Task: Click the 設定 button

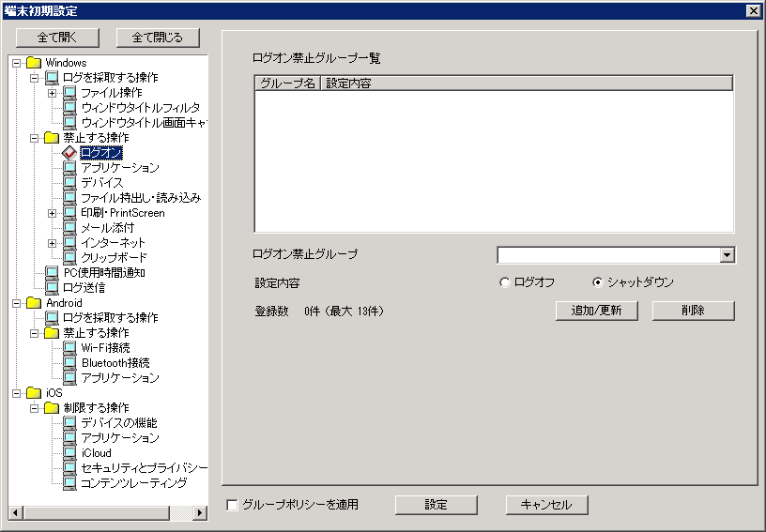Action: [436, 505]
